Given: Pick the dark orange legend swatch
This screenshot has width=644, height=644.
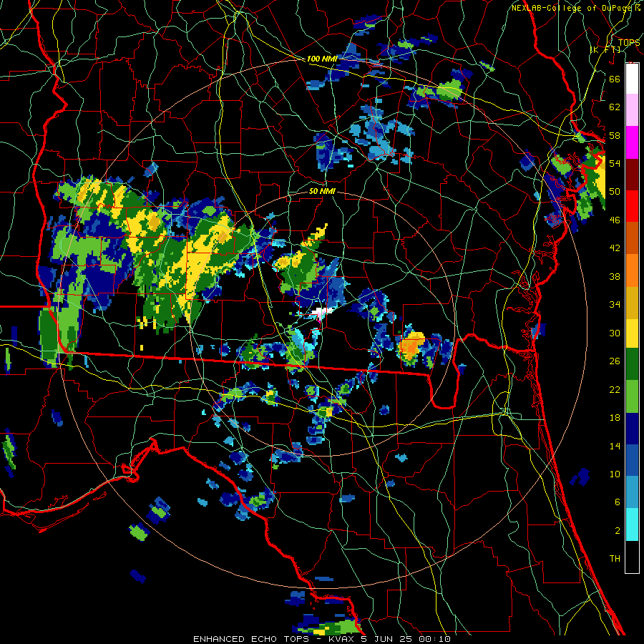Looking at the screenshot, I should pyautogui.click(x=632, y=238).
